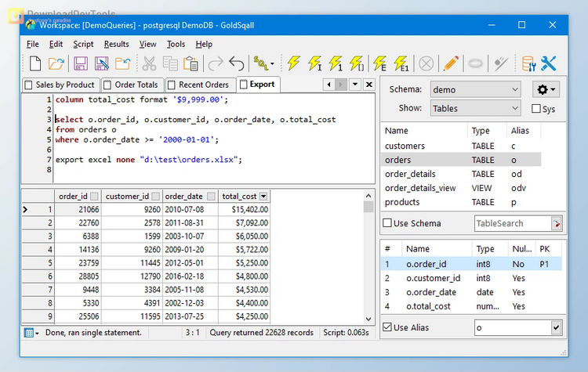Screen dimensions: 588x372
Task: Click the results grid scroll up arrow
Action: point(368,196)
